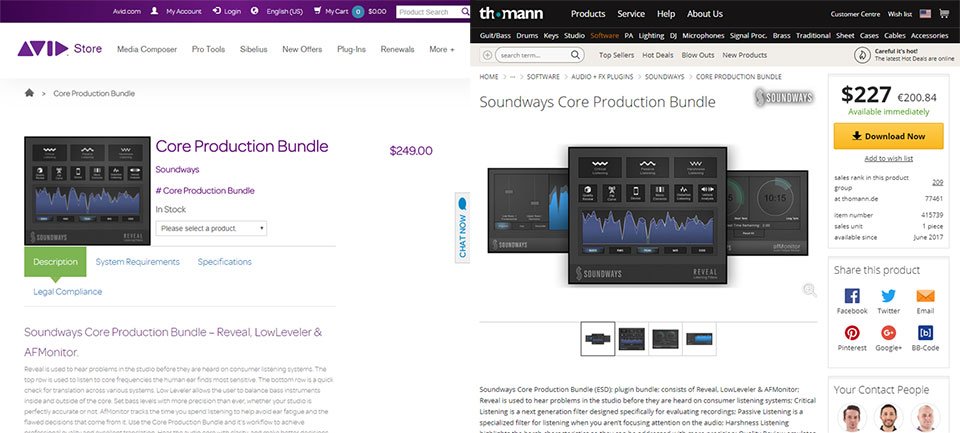Click the Renewals menu item
The image size is (960, 433).
397,49
